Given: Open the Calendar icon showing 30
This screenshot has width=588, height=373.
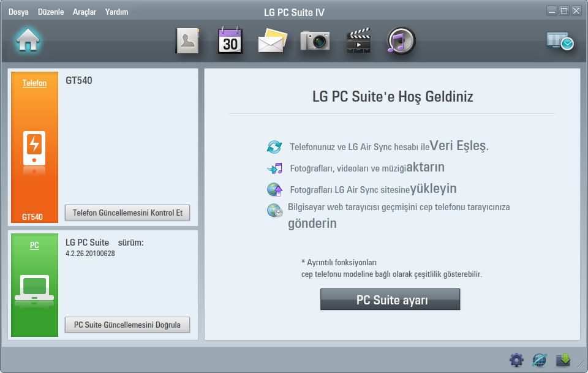Looking at the screenshot, I should pyautogui.click(x=230, y=40).
